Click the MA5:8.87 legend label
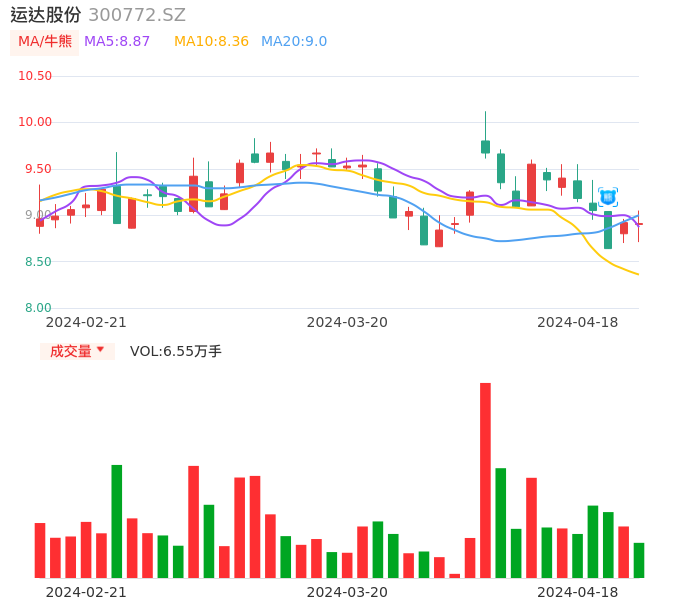This screenshot has width=686, height=606. pyautogui.click(x=117, y=42)
